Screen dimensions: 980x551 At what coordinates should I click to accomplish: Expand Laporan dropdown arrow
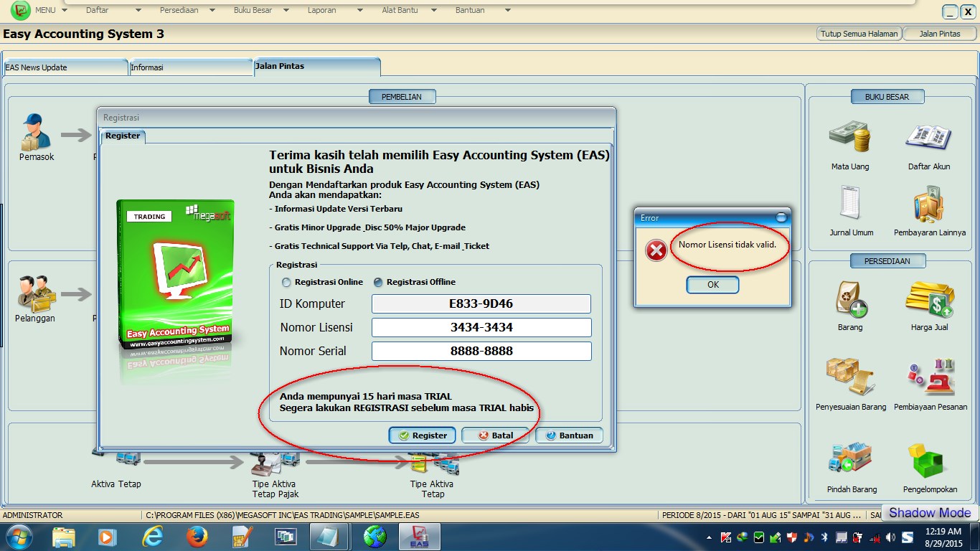click(360, 11)
